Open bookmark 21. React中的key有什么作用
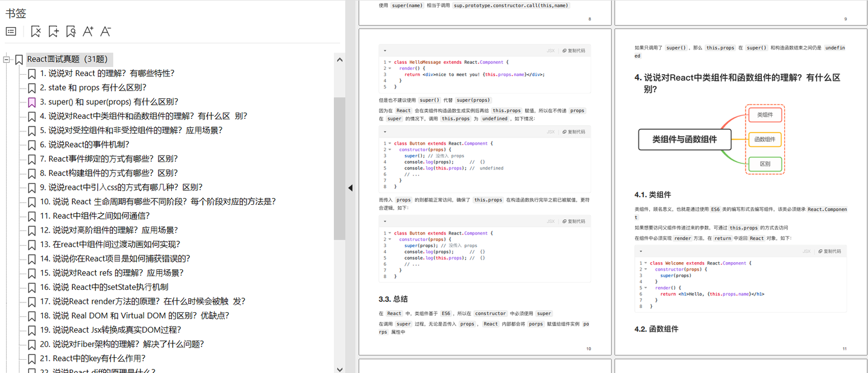Image resolution: width=868 pixels, height=373 pixels. pos(93,359)
